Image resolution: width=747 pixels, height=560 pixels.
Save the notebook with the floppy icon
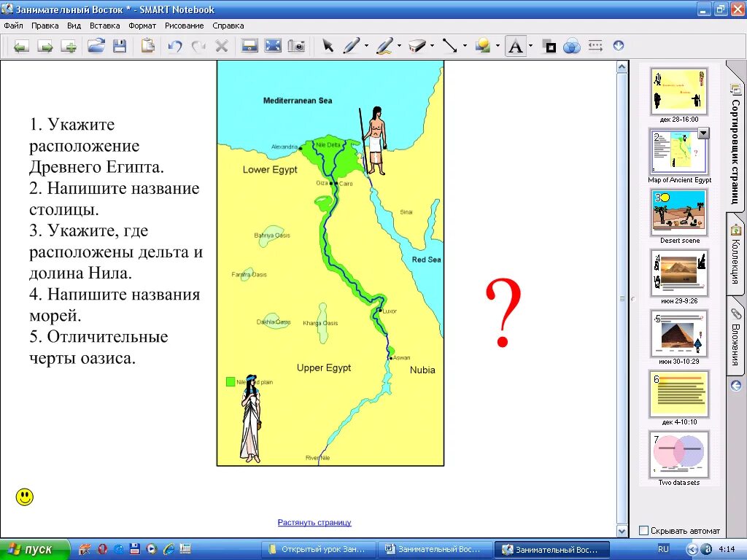[x=120, y=46]
